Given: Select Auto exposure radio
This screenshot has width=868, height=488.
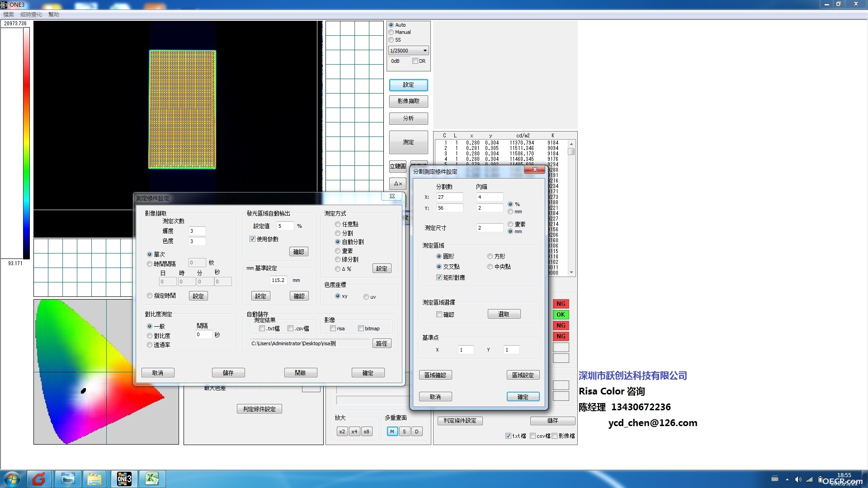Looking at the screenshot, I should coord(392,25).
